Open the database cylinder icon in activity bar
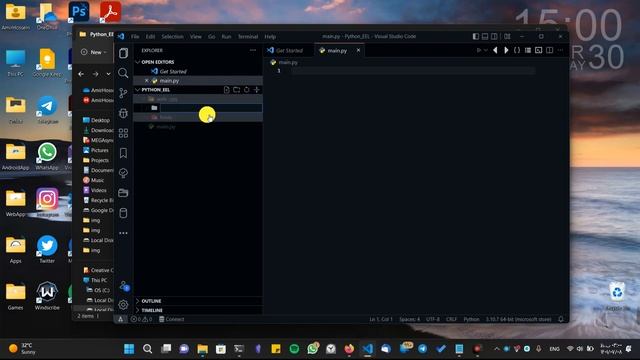640x360 pixels. tap(123, 213)
